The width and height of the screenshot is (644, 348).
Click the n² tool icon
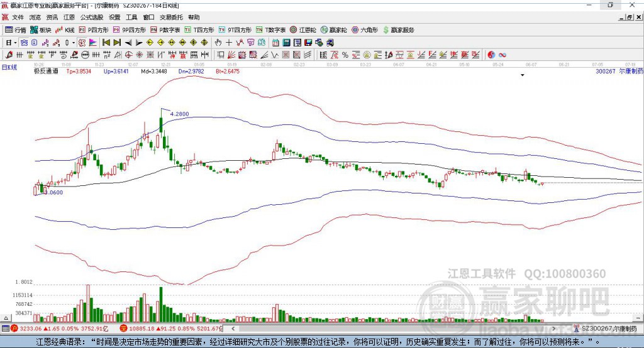pos(107,55)
